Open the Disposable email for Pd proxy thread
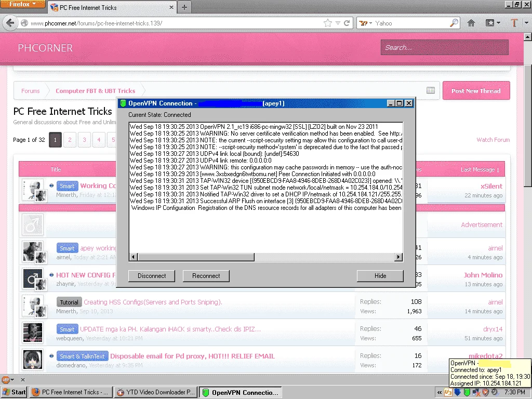Image resolution: width=532 pixels, height=399 pixels. coord(192,356)
